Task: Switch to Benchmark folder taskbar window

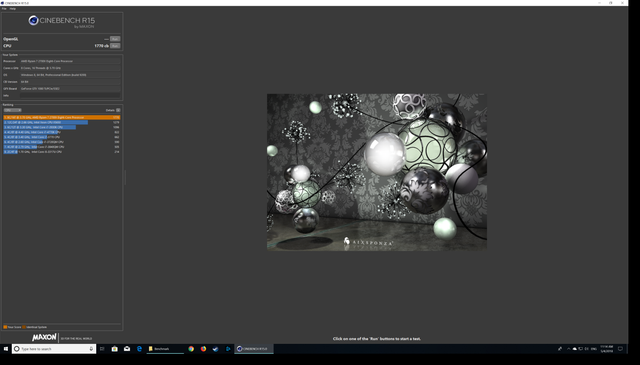Action: 165,349
